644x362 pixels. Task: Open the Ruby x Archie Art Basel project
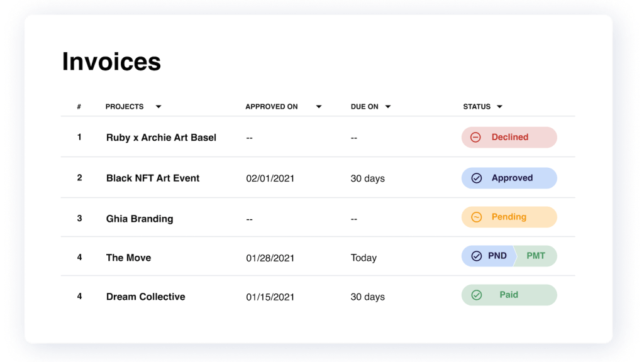pos(161,138)
